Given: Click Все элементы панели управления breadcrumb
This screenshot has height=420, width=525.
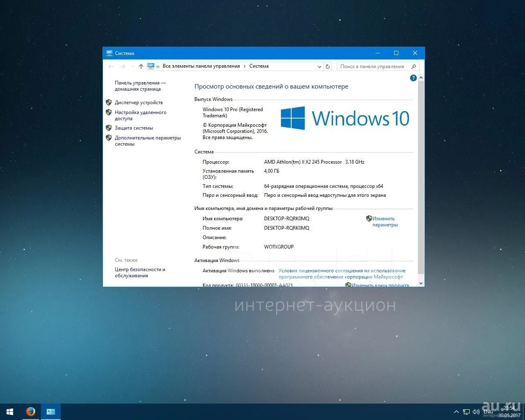Looking at the screenshot, I should pos(201,66).
